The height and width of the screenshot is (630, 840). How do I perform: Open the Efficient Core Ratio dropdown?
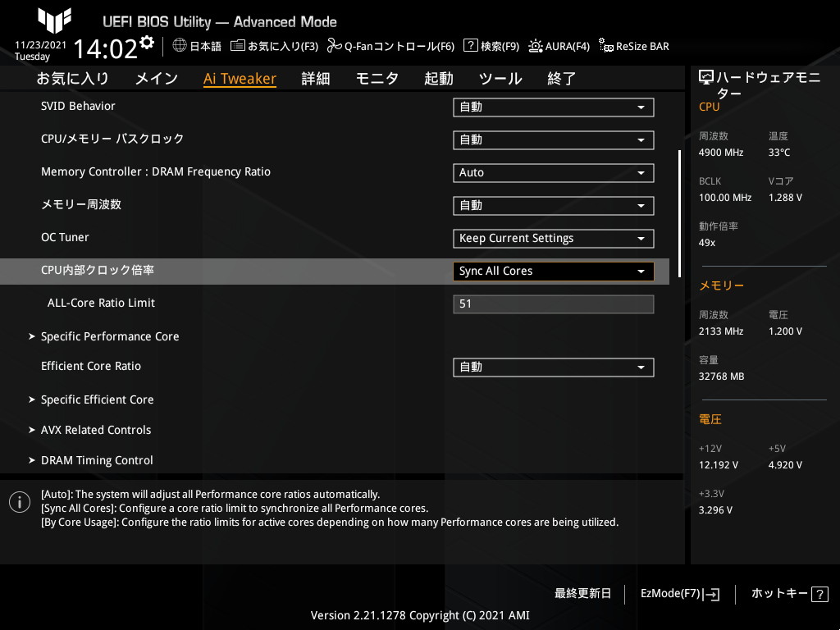tap(554, 367)
